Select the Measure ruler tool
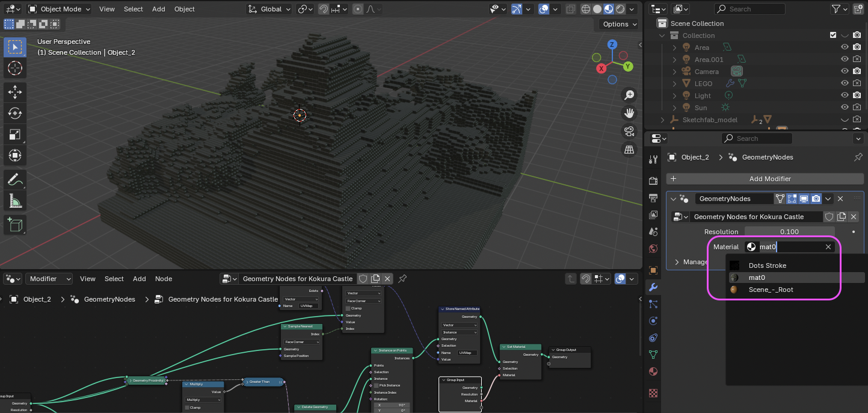Screen dimensions: 868x413 pyautogui.click(x=15, y=200)
